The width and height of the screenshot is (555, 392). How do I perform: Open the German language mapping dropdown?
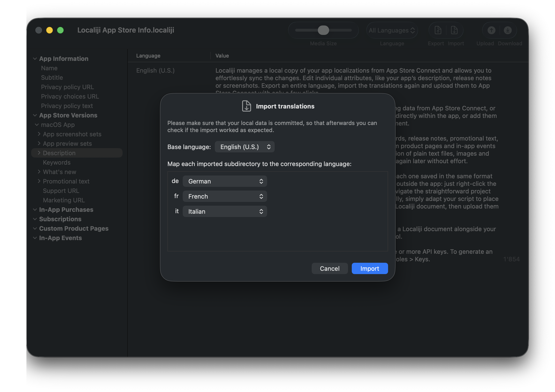(x=224, y=181)
